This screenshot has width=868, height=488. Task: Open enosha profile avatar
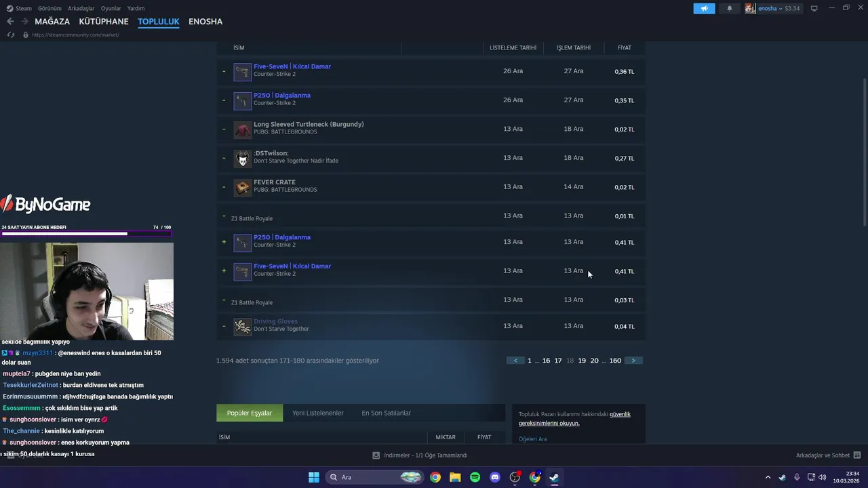tap(750, 8)
